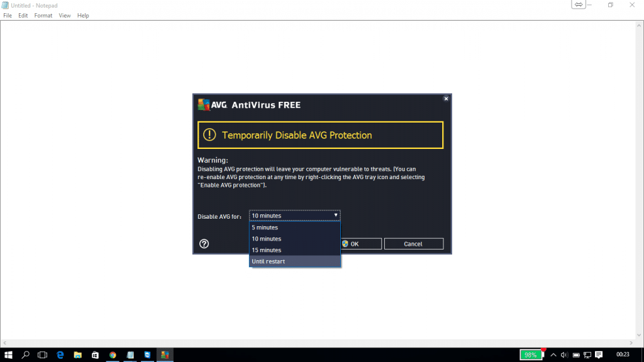Open the help question mark icon
The height and width of the screenshot is (362, 644).
click(204, 243)
